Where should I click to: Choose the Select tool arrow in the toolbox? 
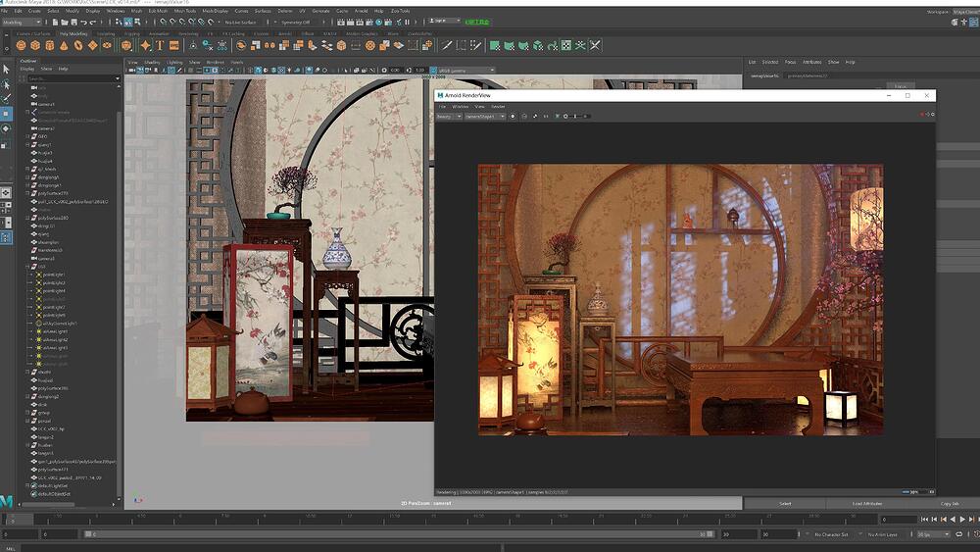tap(6, 70)
